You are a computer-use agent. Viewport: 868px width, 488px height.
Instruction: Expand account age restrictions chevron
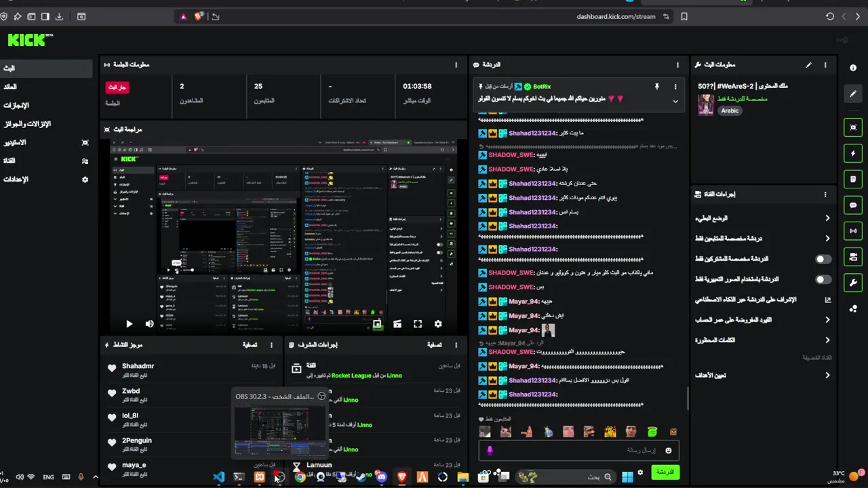827,320
